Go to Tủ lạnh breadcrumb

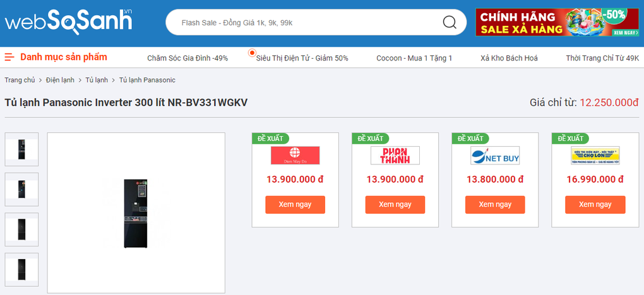tap(97, 80)
